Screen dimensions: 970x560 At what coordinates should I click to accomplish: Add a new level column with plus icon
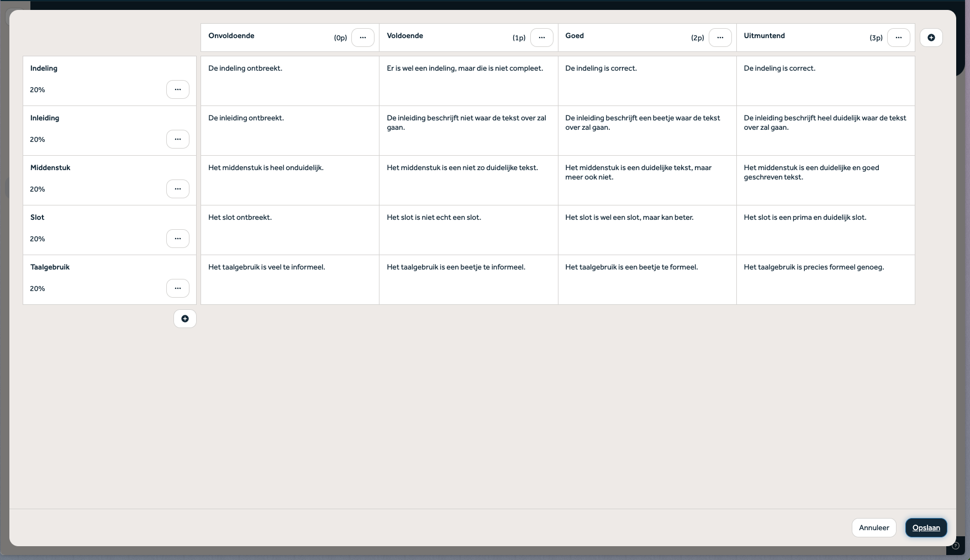(x=931, y=38)
